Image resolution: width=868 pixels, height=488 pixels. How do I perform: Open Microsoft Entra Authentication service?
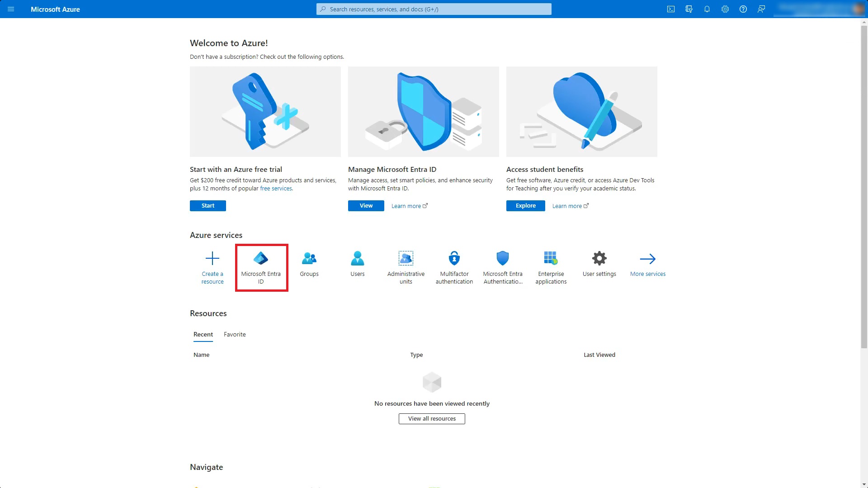click(502, 267)
